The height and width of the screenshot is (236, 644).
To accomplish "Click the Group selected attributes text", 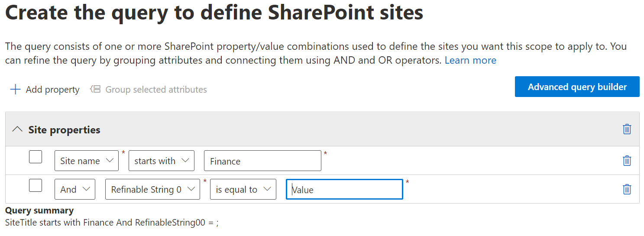I will [156, 90].
